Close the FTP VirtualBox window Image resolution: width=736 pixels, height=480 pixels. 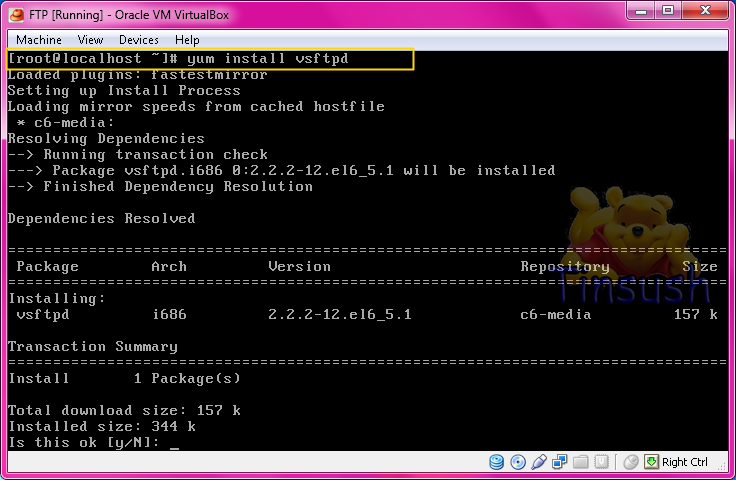(x=705, y=10)
